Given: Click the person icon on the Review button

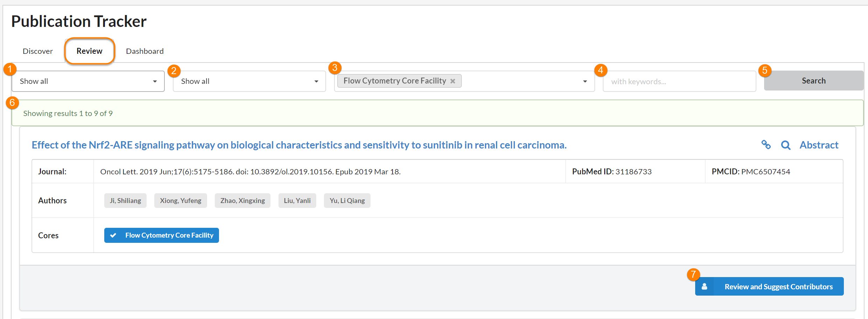Looking at the screenshot, I should (704, 287).
